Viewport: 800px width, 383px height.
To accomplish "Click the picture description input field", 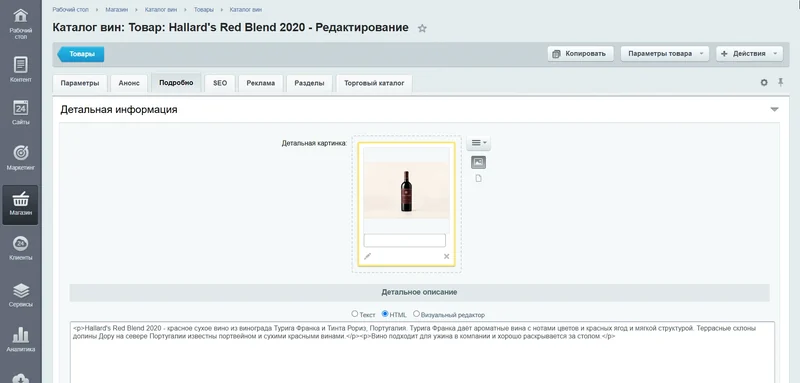I will point(405,241).
